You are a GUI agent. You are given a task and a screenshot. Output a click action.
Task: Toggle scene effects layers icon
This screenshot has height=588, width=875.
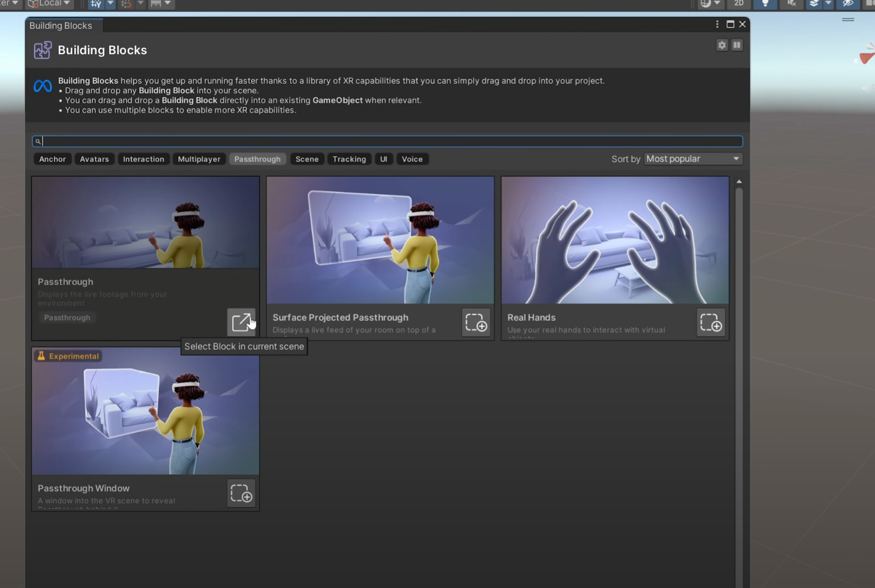coord(814,4)
